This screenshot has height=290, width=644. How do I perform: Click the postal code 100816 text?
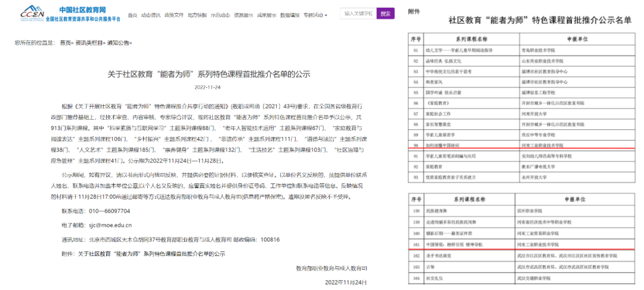point(270,239)
